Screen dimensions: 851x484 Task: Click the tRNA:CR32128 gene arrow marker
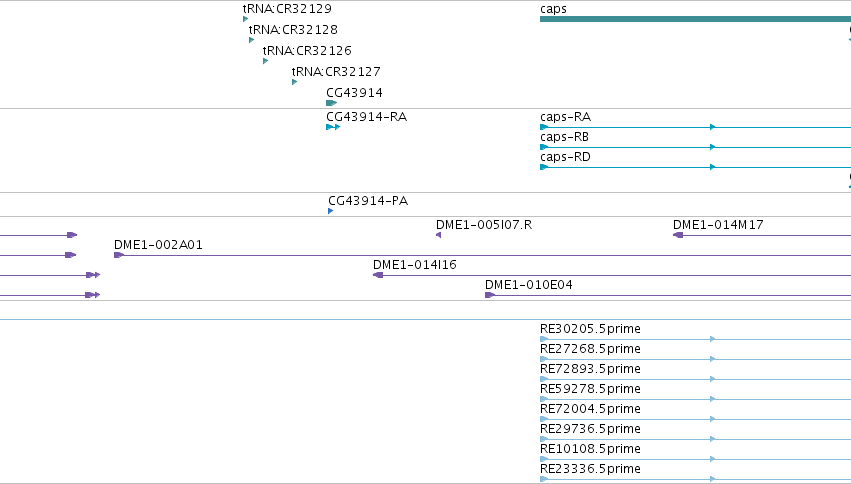[x=251, y=40]
